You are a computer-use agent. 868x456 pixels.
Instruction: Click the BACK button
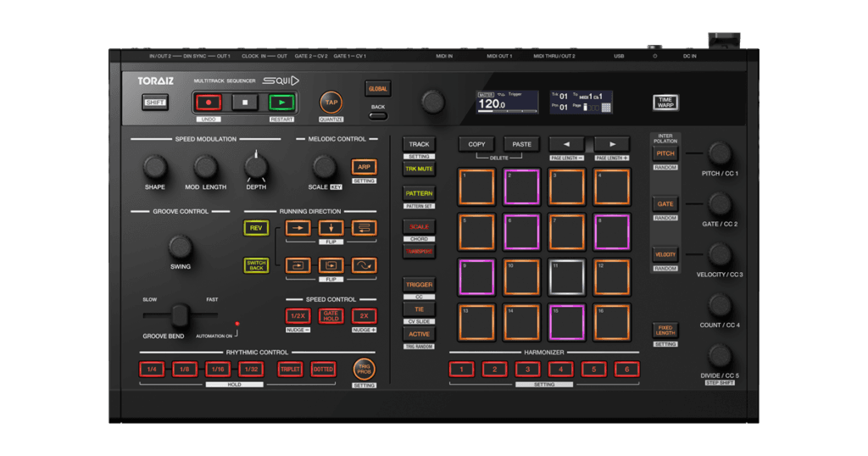[x=378, y=116]
